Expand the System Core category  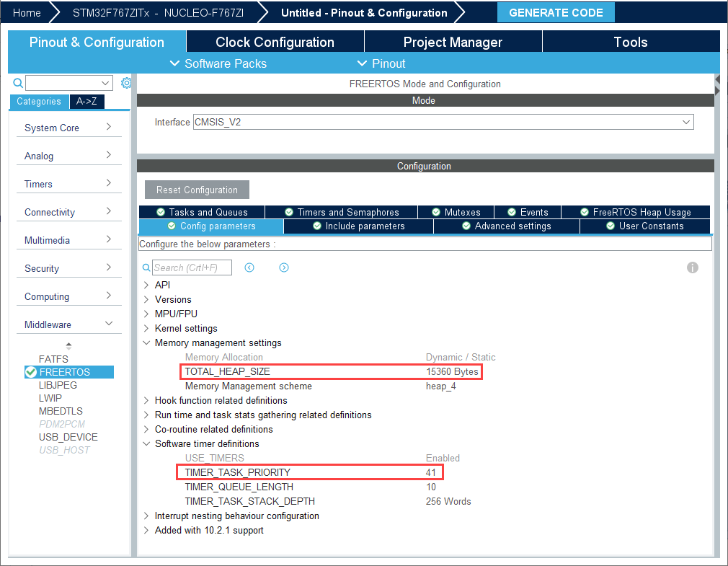pyautogui.click(x=68, y=128)
